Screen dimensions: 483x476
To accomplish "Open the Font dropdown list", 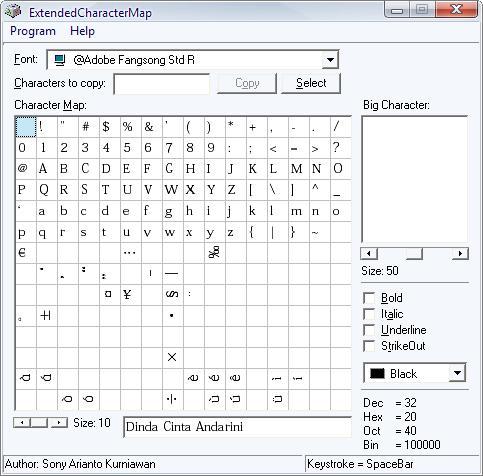I will [x=330, y=60].
